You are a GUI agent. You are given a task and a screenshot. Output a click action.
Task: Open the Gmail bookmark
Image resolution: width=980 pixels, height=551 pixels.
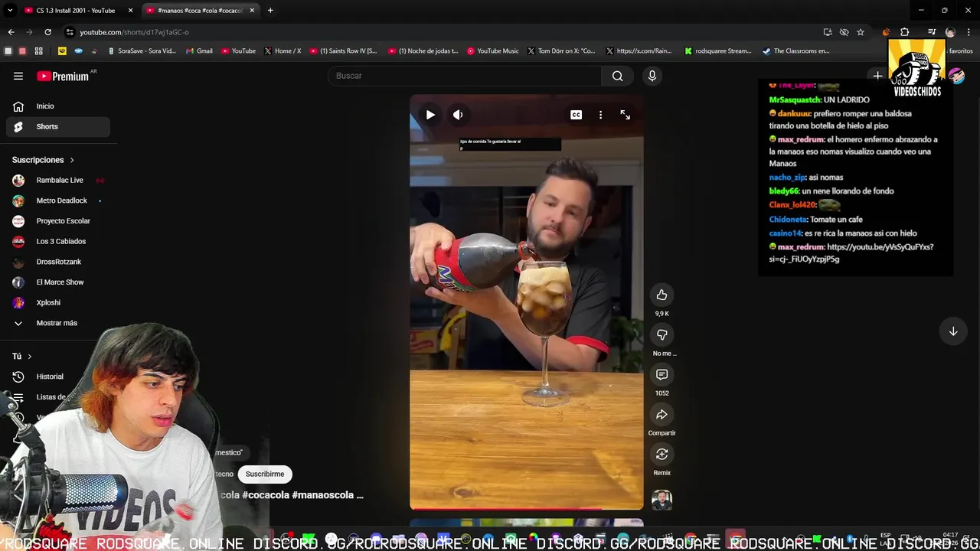point(199,51)
